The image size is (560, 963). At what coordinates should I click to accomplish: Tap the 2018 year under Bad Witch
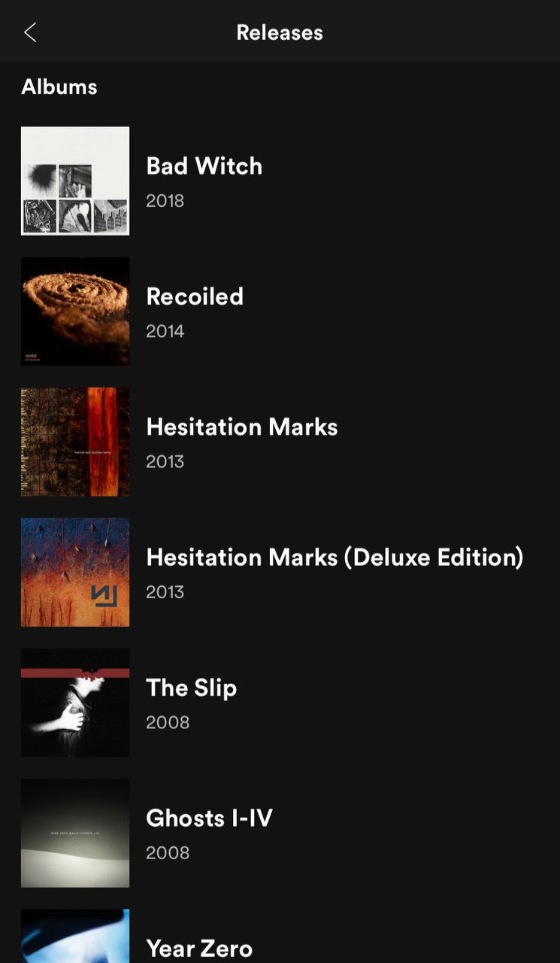[x=165, y=201]
